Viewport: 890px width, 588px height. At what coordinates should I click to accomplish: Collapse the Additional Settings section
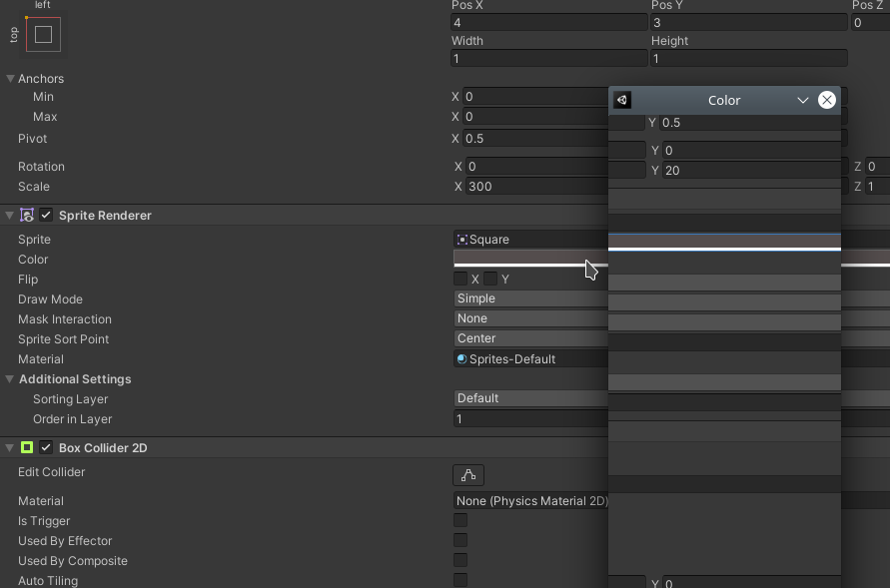point(9,378)
